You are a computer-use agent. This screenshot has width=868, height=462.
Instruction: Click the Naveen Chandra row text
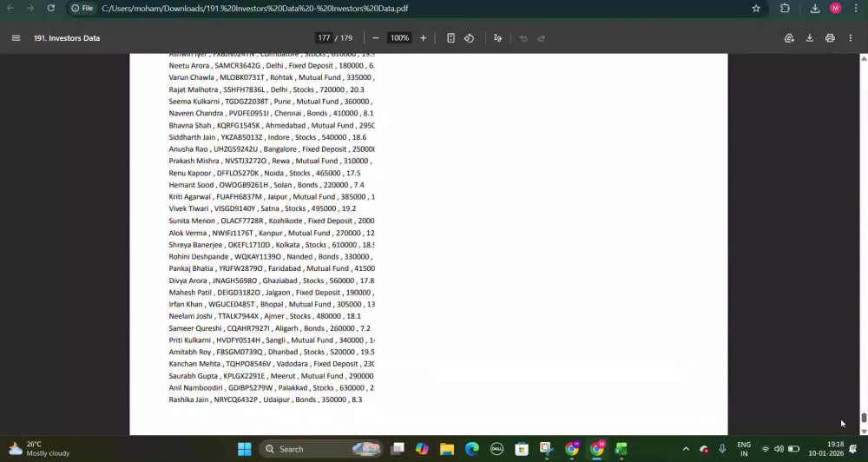(271, 113)
